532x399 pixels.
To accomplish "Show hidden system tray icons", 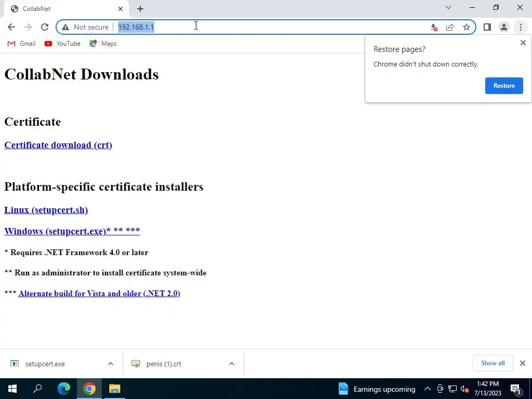I will click(428, 389).
